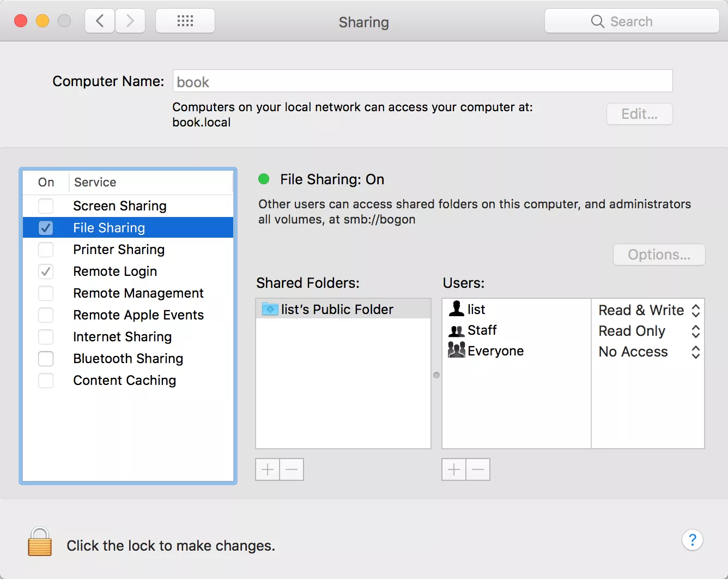The image size is (728, 579).
Task: Click the group icon beside Everyone
Action: coord(456,350)
